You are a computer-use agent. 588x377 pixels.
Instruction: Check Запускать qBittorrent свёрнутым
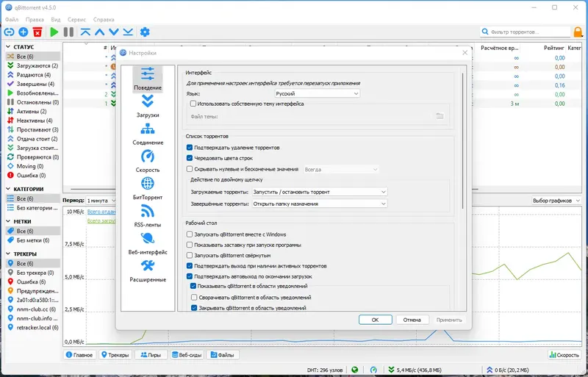coord(190,256)
